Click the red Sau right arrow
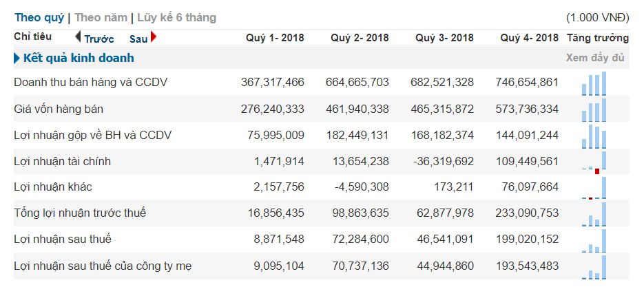644x287 pixels. point(153,37)
